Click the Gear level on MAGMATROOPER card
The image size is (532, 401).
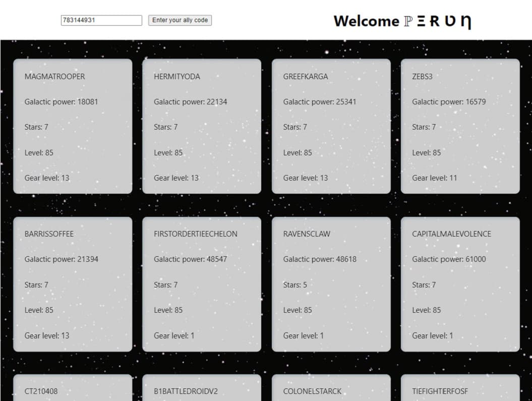tap(47, 178)
